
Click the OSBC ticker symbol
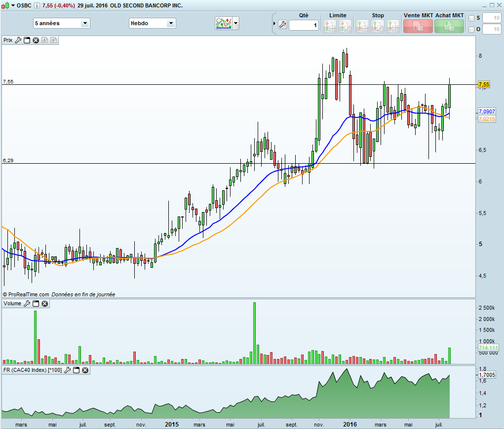(24, 5)
